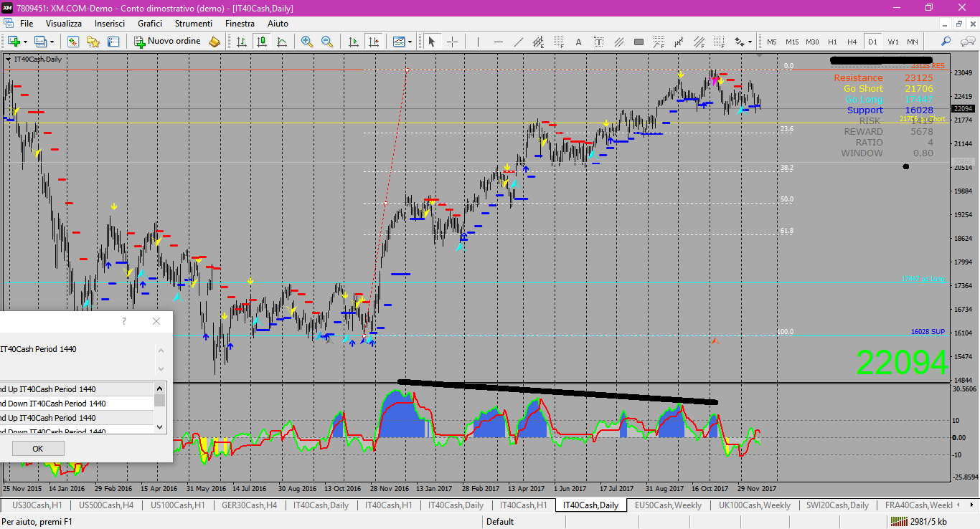This screenshot has width=980, height=529.
Task: Click OK in the alert dialog
Action: click(x=38, y=448)
